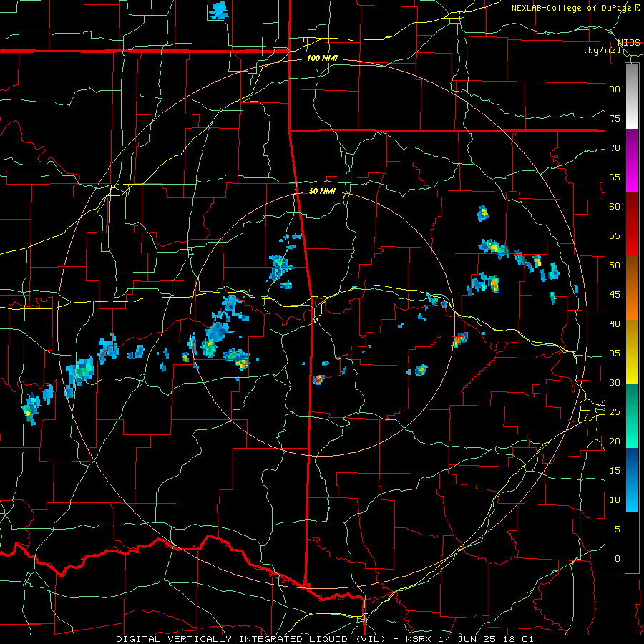Click the KSRX station identifier in caption
644x644 pixels.
[x=419, y=639]
